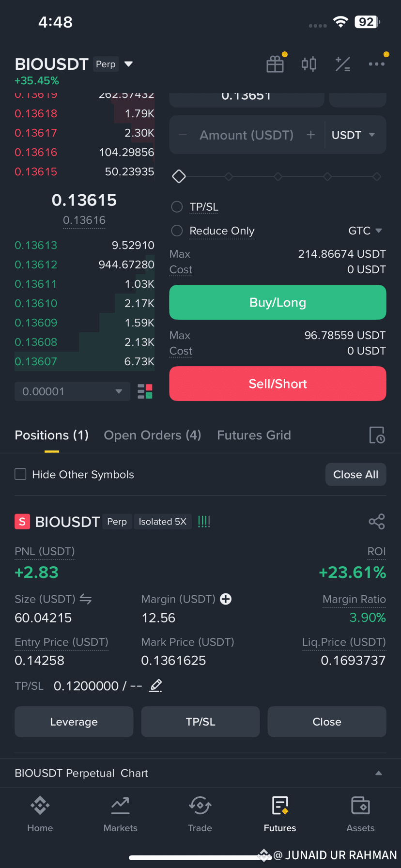
Task: Share the BIOUSDT position
Action: pyautogui.click(x=377, y=522)
